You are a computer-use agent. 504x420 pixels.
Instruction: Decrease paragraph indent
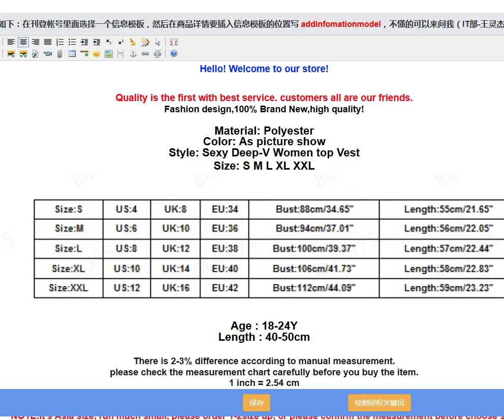[x=97, y=42]
